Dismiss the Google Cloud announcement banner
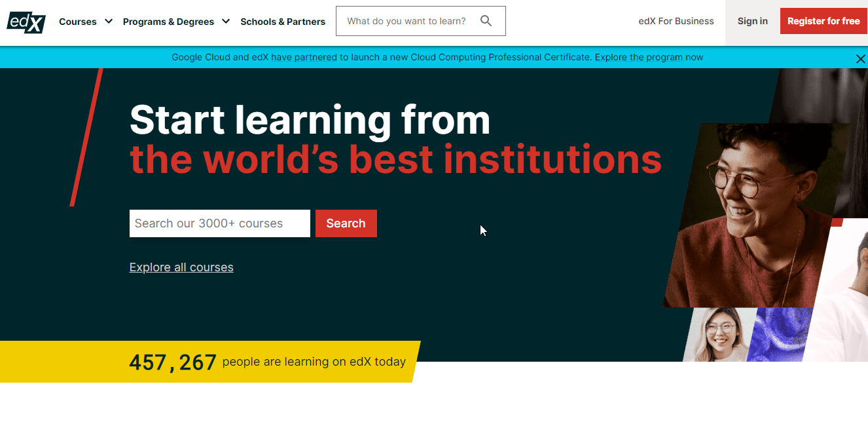Image resolution: width=868 pixels, height=422 pixels. [860, 59]
